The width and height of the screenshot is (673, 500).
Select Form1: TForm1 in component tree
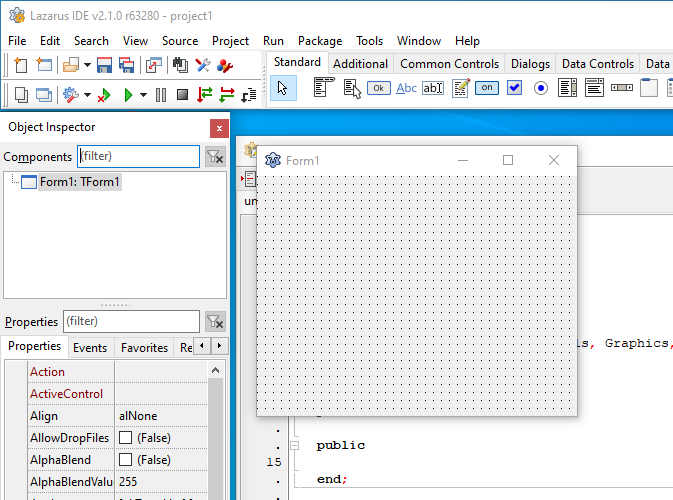pyautogui.click(x=79, y=182)
